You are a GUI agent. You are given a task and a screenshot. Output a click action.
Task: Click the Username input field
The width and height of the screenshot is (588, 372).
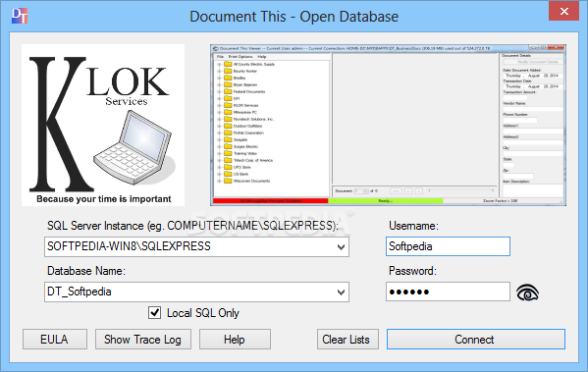(x=448, y=246)
